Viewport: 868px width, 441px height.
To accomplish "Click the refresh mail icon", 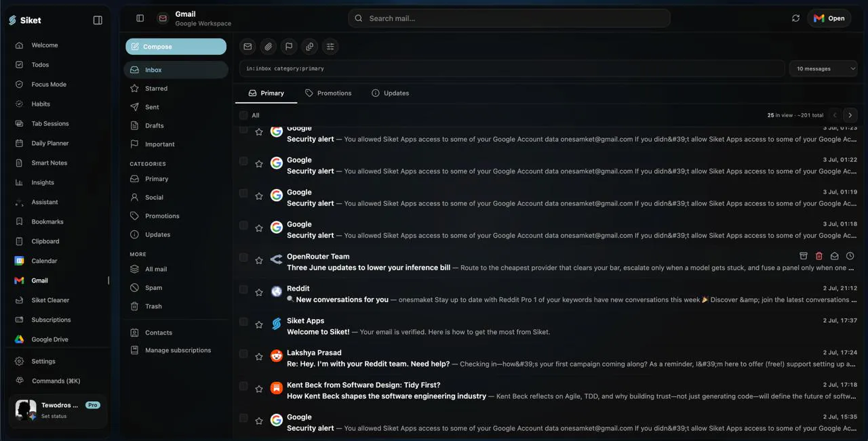I will tap(795, 18).
